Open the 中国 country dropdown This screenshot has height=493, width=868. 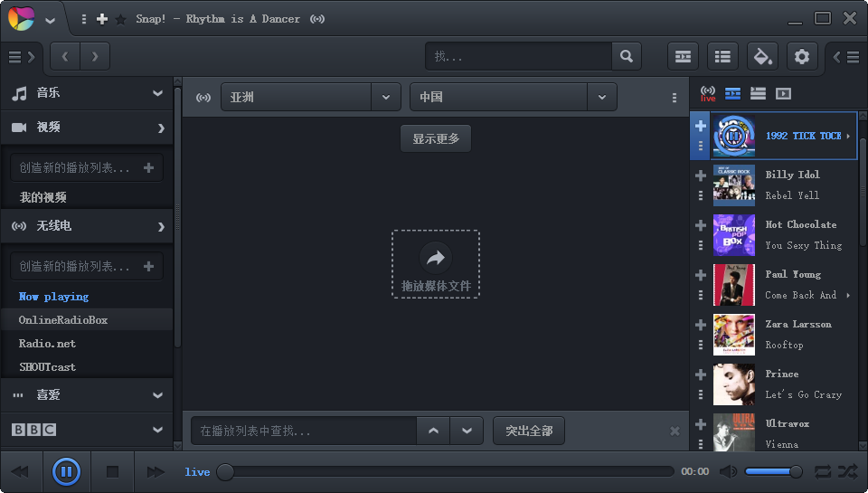pos(514,98)
